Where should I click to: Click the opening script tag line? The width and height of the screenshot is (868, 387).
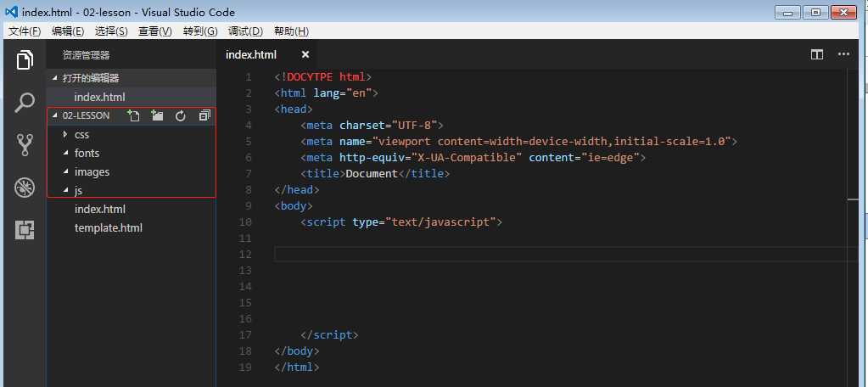401,222
